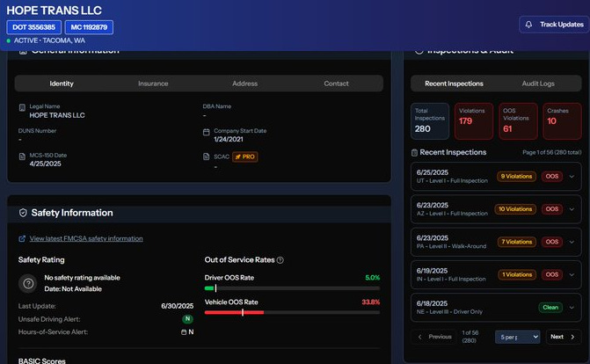Switch to the Audit Logs tab

click(538, 84)
